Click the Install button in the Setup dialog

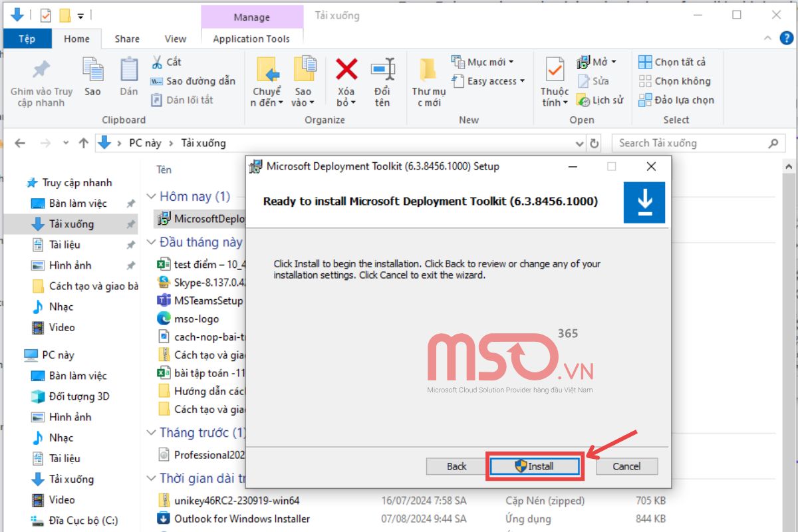pos(535,466)
